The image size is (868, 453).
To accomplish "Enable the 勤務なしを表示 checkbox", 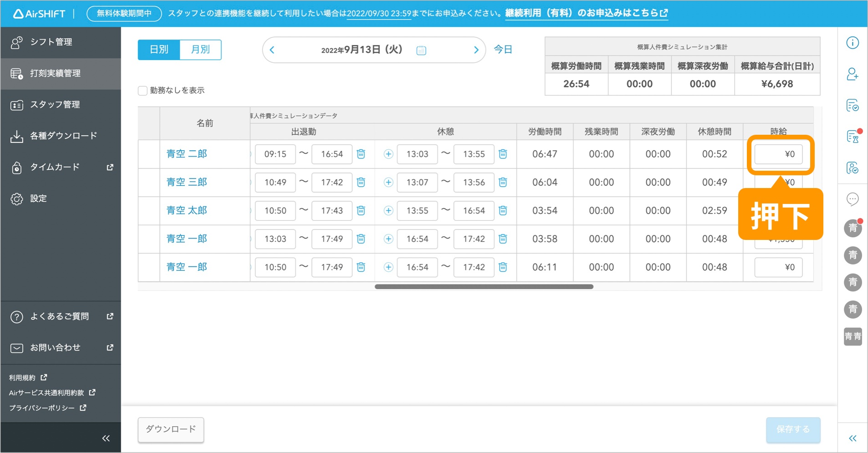I will pos(143,91).
